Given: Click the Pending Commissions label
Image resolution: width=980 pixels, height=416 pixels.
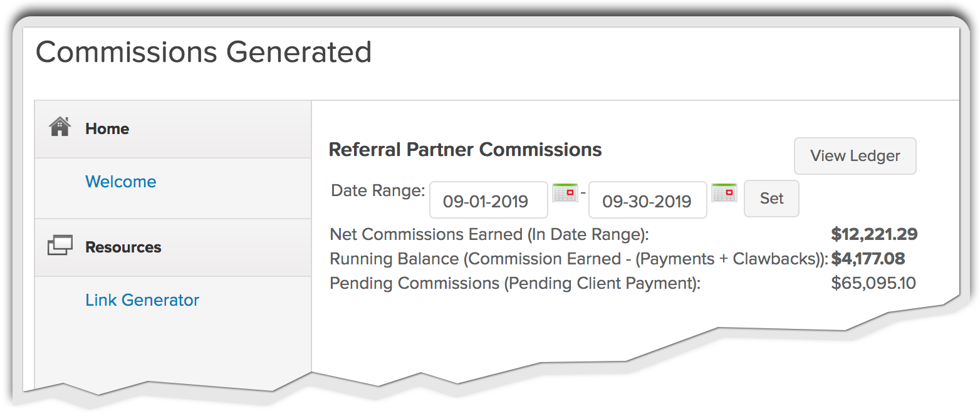Looking at the screenshot, I should [x=515, y=283].
